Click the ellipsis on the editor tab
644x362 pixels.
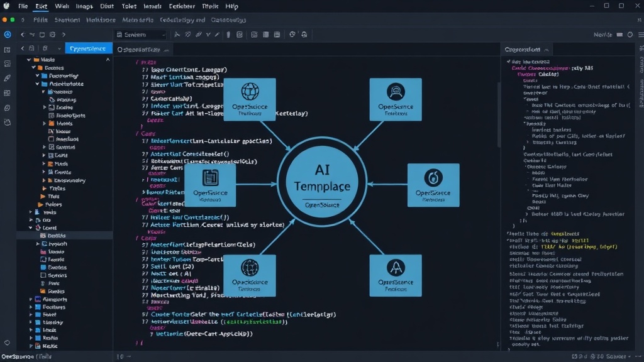point(166,50)
